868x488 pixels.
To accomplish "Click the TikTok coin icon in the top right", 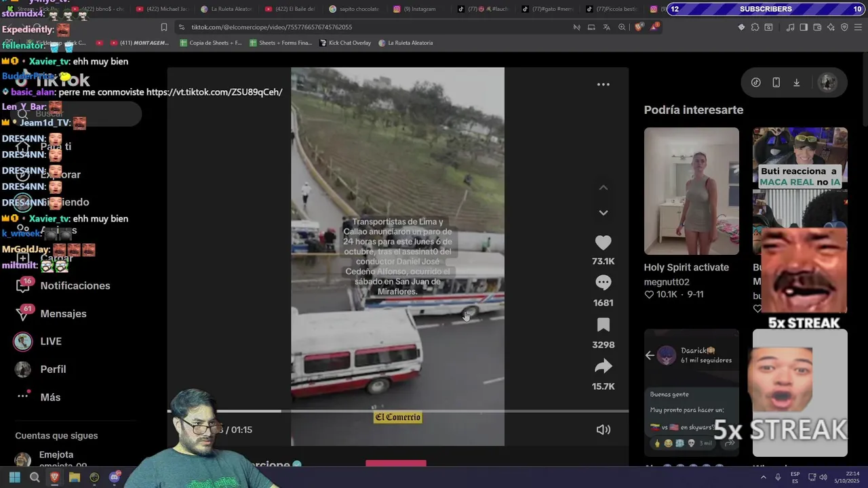I will 755,83.
